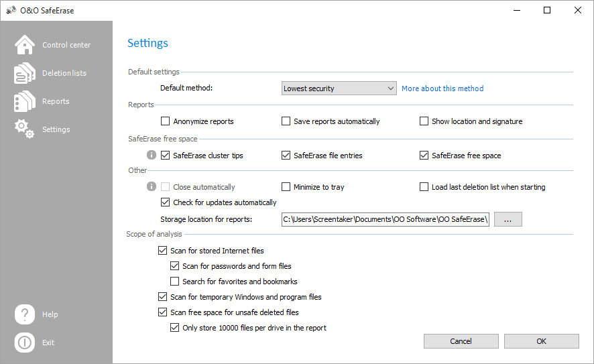Click the Storage location for reports label
This screenshot has height=364, width=594.
point(206,219)
